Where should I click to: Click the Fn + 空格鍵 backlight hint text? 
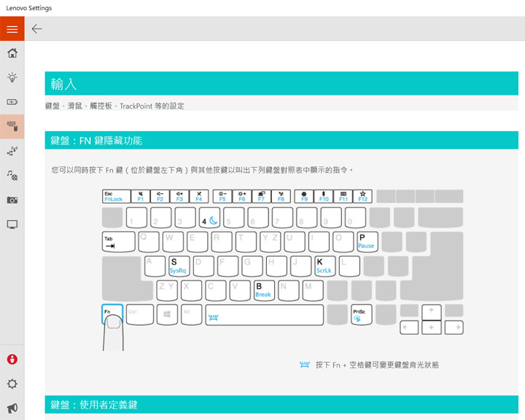pos(377,365)
